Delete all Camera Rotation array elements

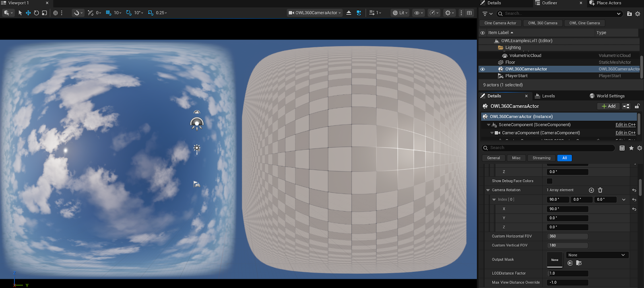point(600,190)
